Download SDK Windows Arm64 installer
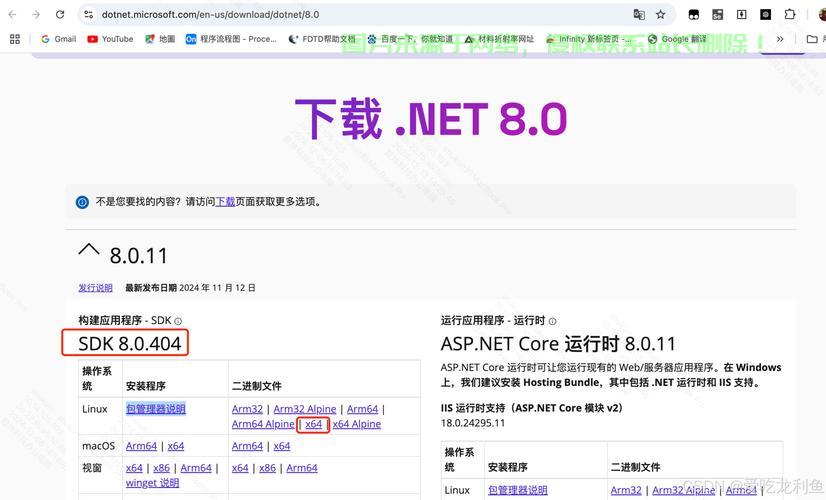The height and width of the screenshot is (500, 826). 196,468
